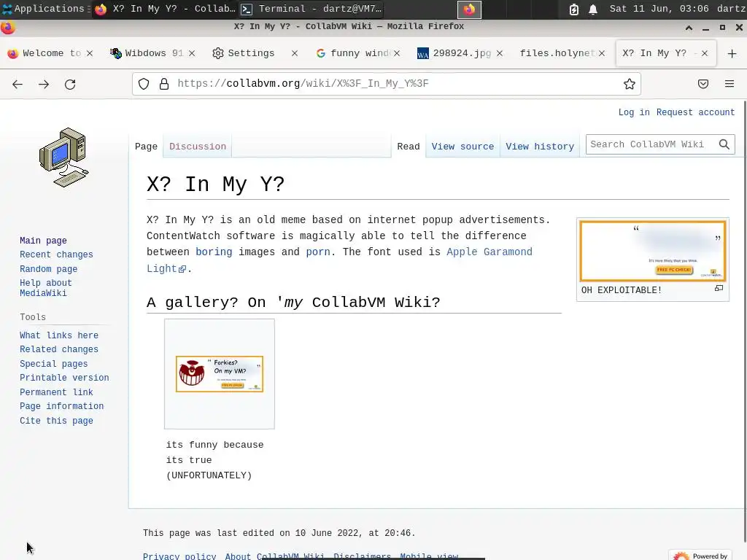The height and width of the screenshot is (560, 747).
Task: Open Page information link
Action: (61, 406)
